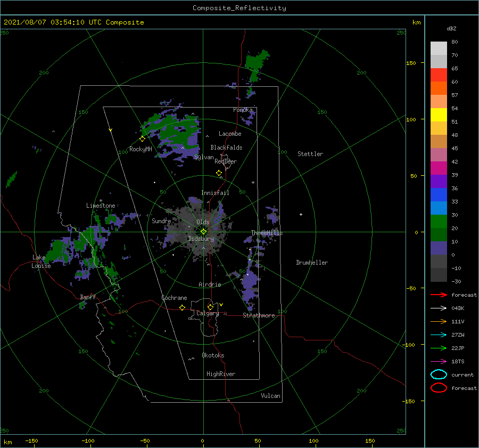Click the cyan 27ZW arrow in legend

(439, 335)
